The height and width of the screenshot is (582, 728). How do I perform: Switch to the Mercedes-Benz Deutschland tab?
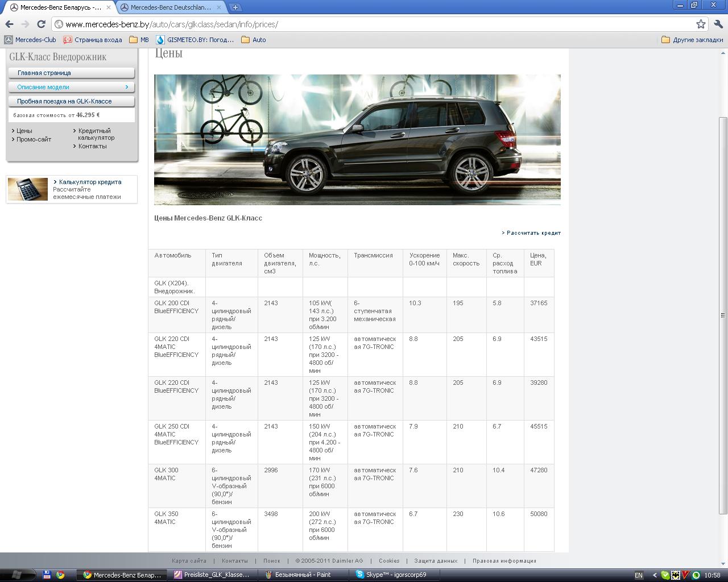[x=171, y=7]
